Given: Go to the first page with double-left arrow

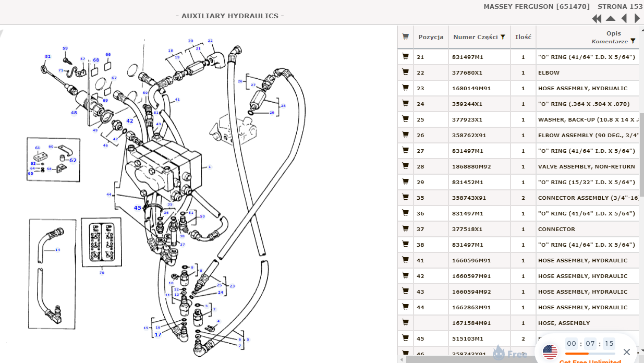Looking at the screenshot, I should point(597,19).
